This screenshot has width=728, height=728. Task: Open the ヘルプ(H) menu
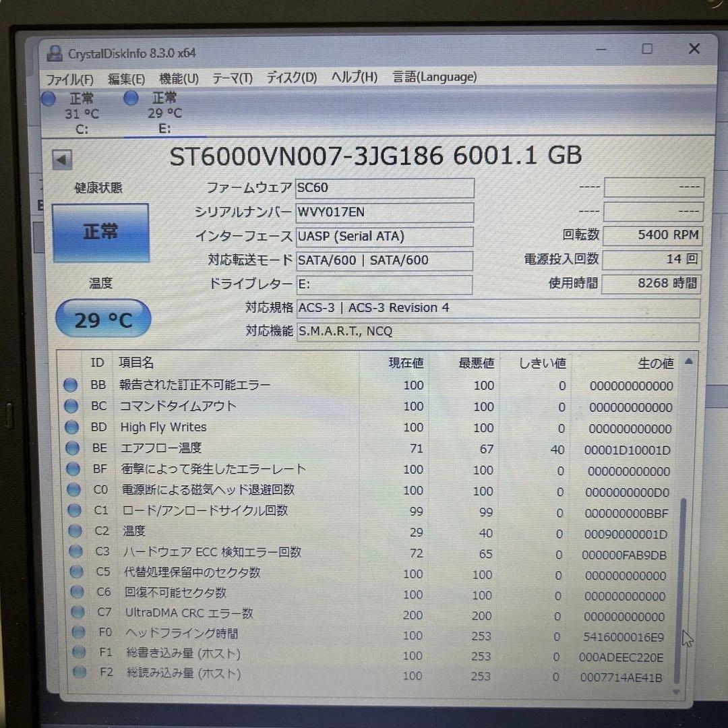pyautogui.click(x=353, y=77)
